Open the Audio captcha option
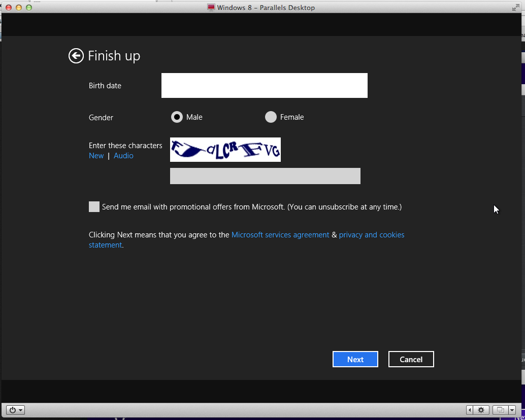Screen dimensions: 525x420 123,156
